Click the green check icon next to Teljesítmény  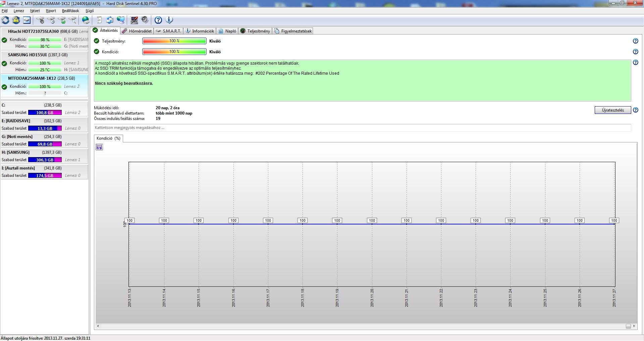(97, 41)
